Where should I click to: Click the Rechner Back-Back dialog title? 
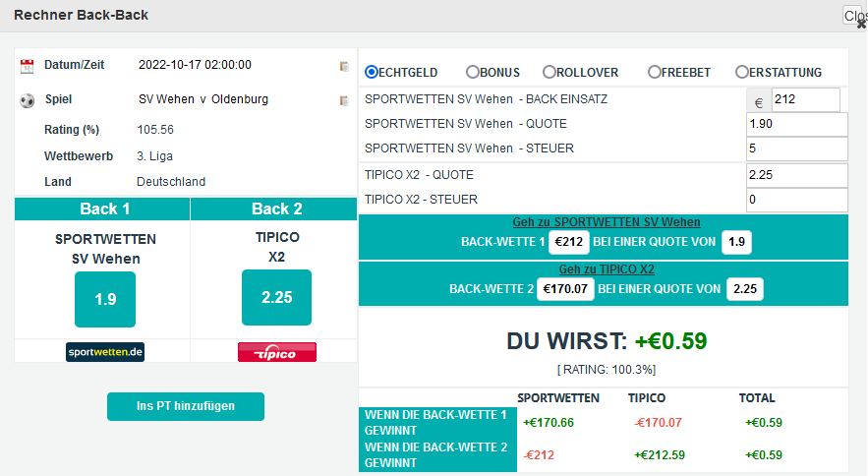click(81, 15)
